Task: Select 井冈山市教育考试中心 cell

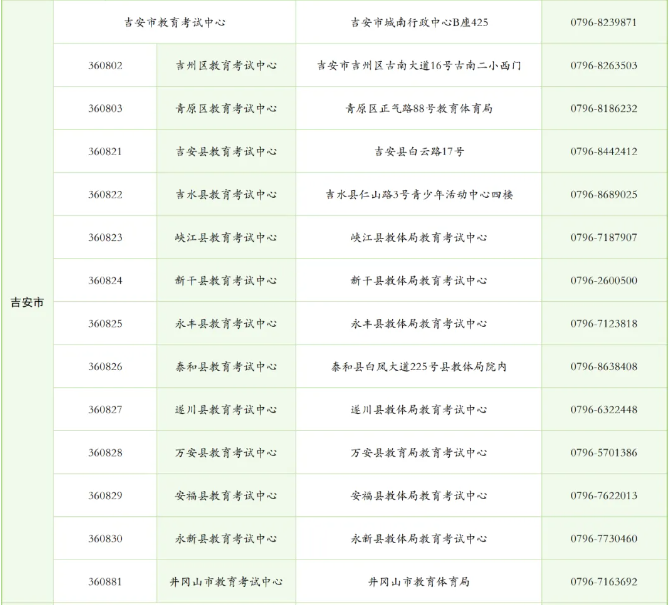Action: pos(226,582)
